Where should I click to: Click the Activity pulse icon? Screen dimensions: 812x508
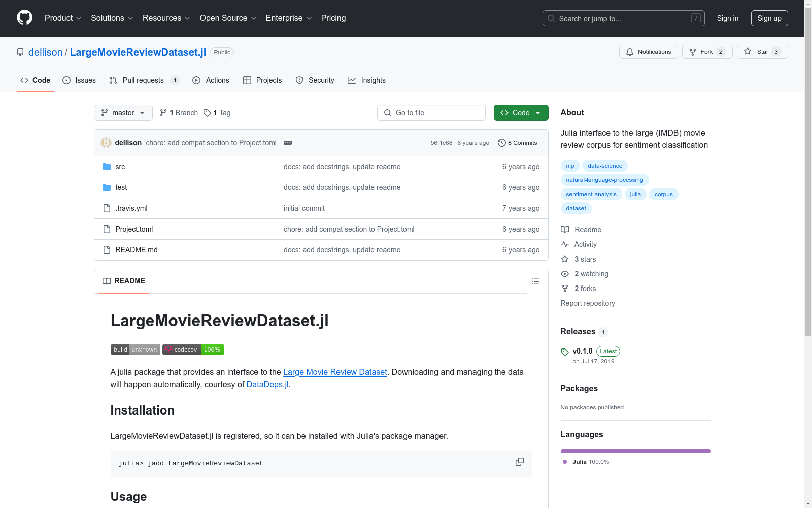(565, 244)
